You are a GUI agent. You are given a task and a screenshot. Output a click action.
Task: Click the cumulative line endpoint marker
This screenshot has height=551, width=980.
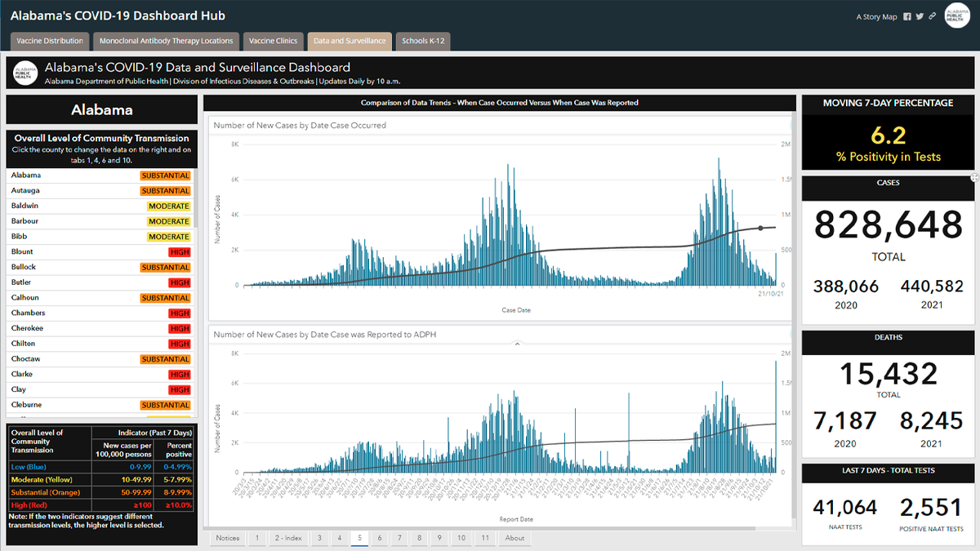pyautogui.click(x=760, y=229)
